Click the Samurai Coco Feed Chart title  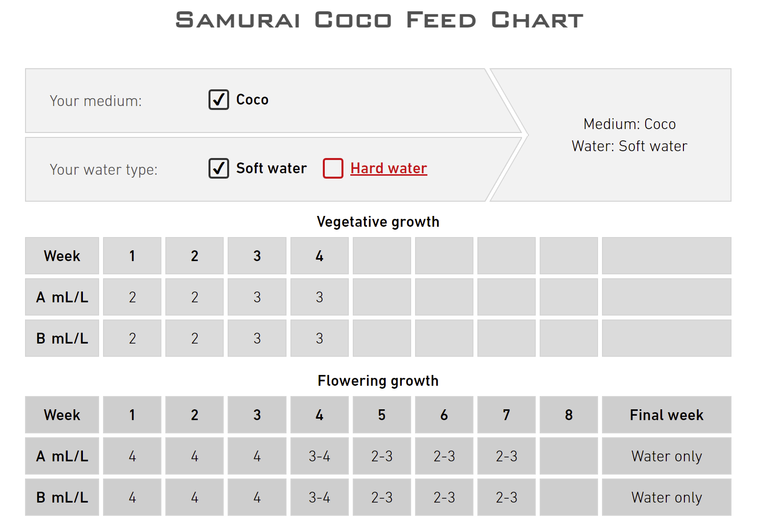379,20
